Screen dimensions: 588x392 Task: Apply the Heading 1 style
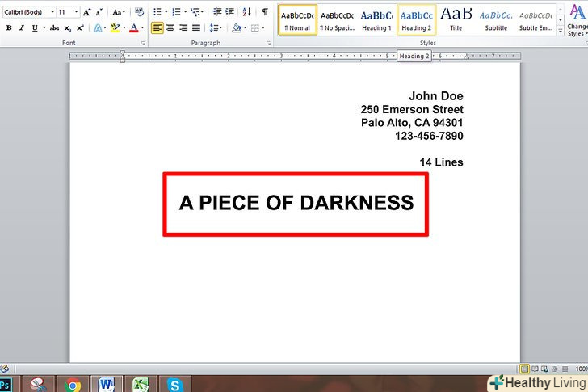click(x=377, y=20)
